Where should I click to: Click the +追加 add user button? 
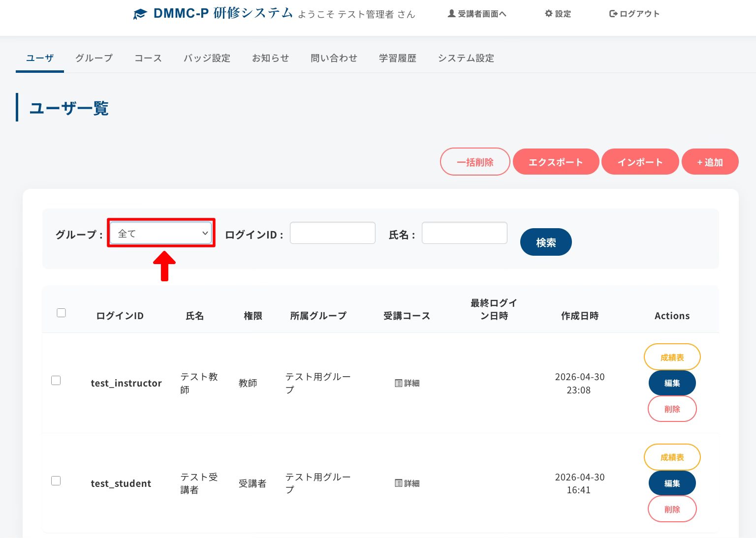(x=710, y=162)
